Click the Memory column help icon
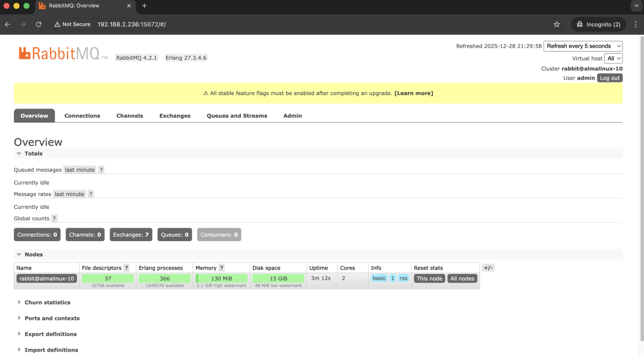Viewport: 644px width, 356px height. tap(222, 268)
